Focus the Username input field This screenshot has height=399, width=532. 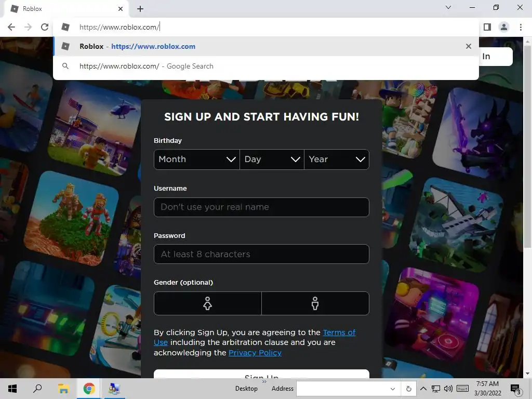(x=261, y=207)
